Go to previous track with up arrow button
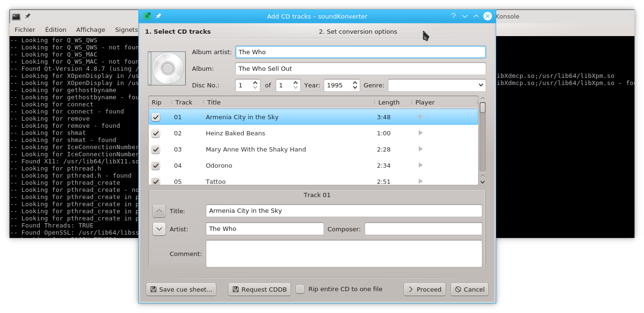The width and height of the screenshot is (644, 313). (x=159, y=211)
